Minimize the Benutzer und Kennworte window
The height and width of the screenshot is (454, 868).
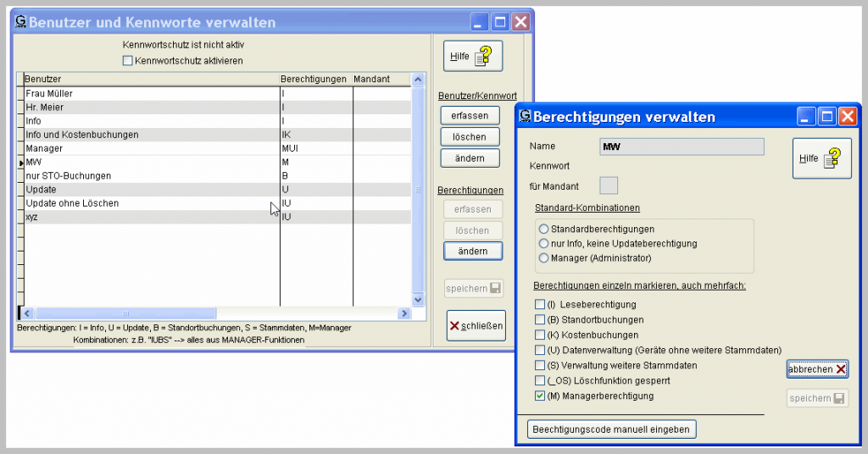(480, 23)
